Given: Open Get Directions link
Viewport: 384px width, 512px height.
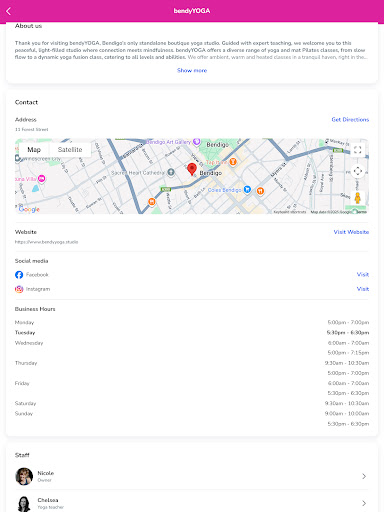Looking at the screenshot, I should [x=350, y=119].
